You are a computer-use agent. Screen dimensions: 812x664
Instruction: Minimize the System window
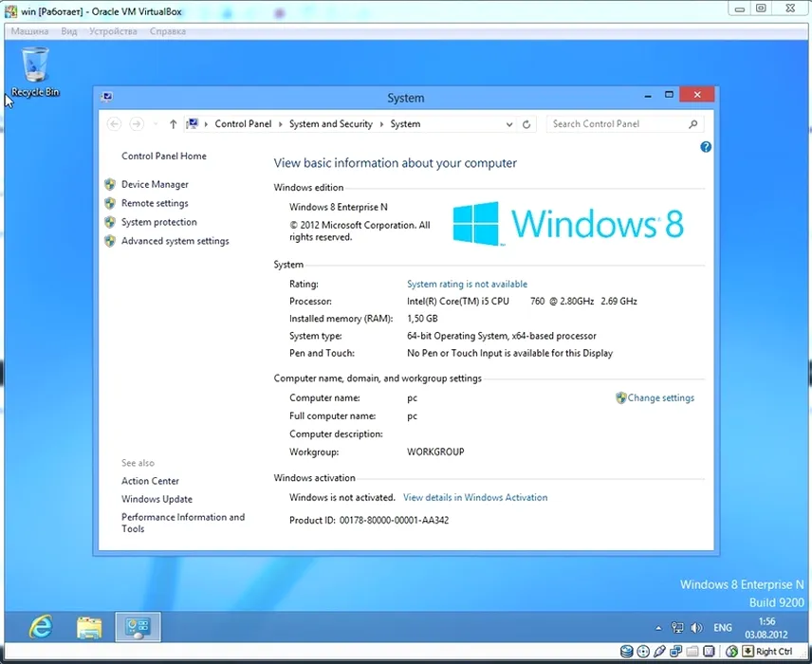[x=648, y=95]
